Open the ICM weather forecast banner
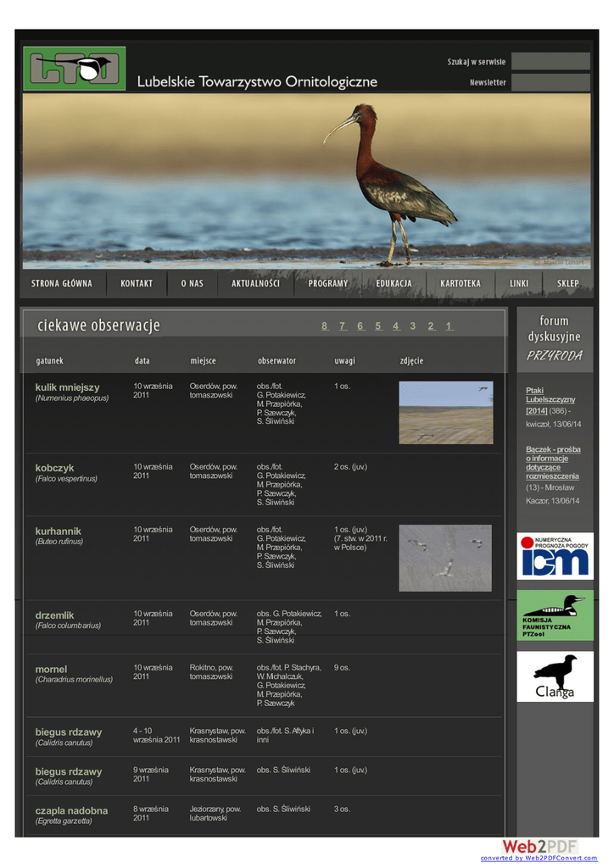The width and height of the screenshot is (614, 868). [x=555, y=556]
